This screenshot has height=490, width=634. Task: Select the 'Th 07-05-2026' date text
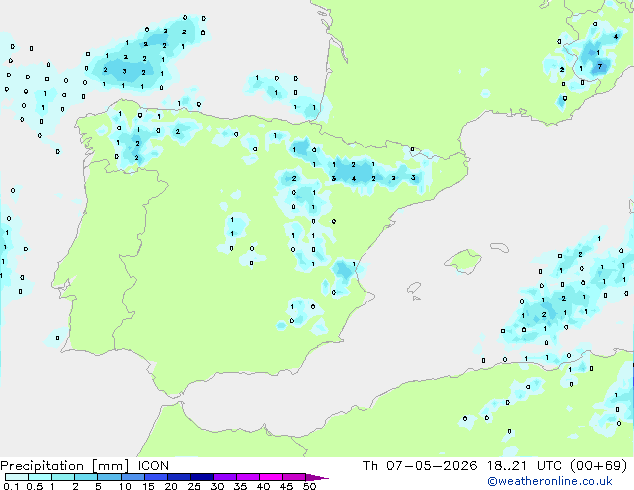click(420, 466)
